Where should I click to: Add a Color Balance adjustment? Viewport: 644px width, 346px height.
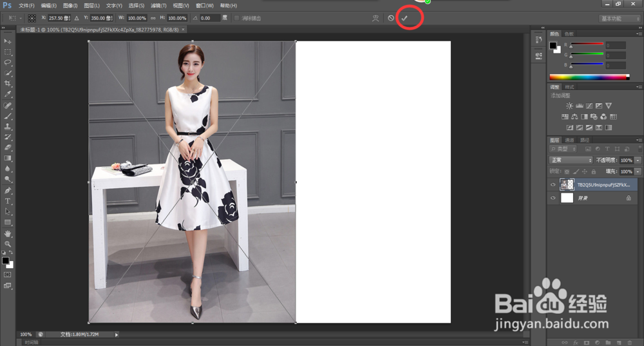(x=574, y=117)
